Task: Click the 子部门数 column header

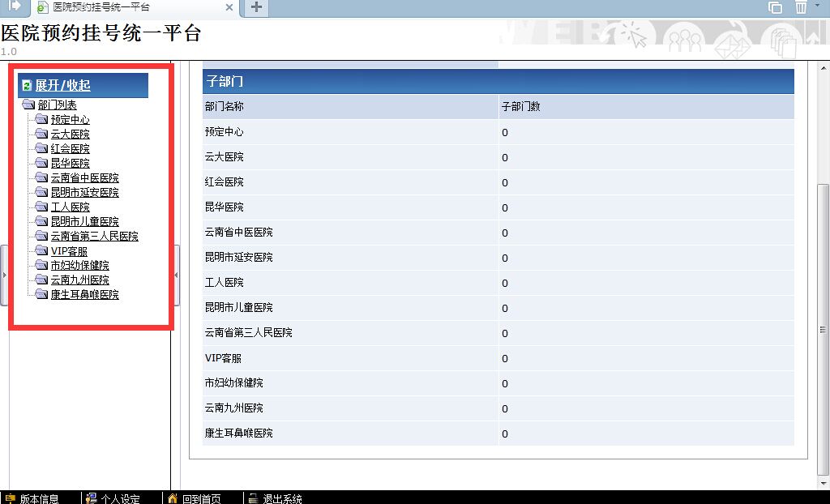Action: pyautogui.click(x=646, y=106)
